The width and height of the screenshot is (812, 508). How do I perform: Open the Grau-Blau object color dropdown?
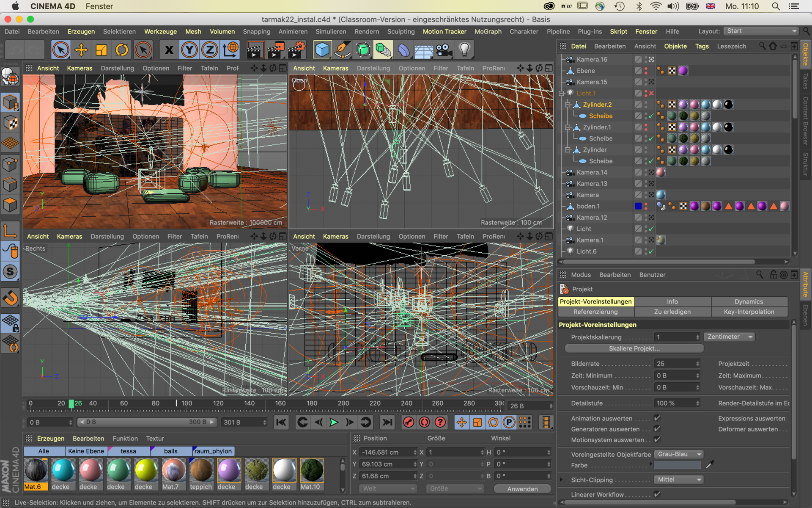click(678, 454)
